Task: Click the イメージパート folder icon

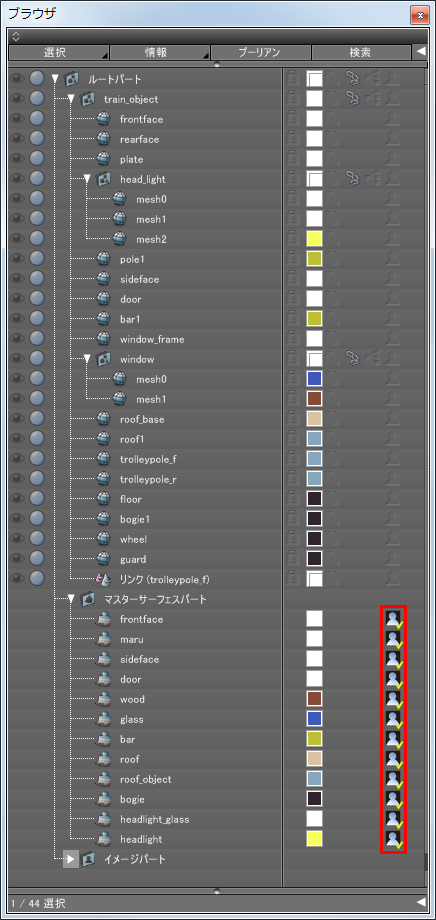Action: [x=88, y=860]
